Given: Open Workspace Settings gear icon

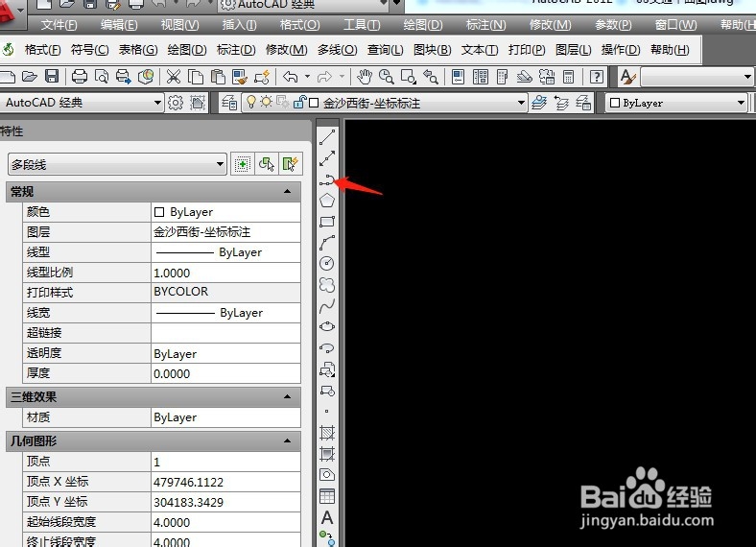Looking at the screenshot, I should [x=175, y=103].
